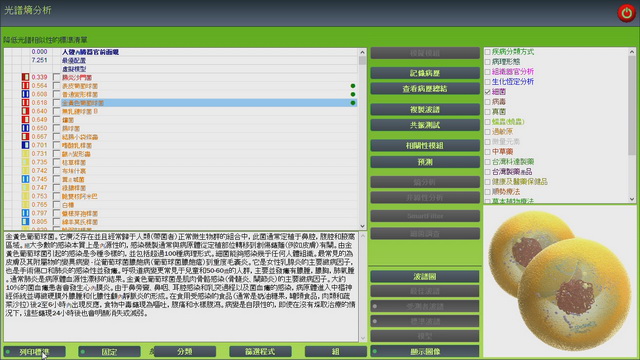Click the 預測 button

tap(425, 162)
